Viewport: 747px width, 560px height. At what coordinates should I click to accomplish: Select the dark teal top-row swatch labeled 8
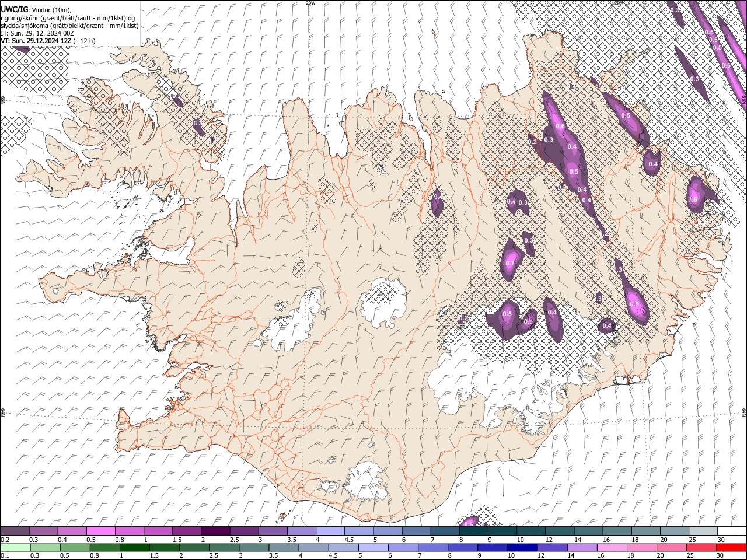coord(473,531)
